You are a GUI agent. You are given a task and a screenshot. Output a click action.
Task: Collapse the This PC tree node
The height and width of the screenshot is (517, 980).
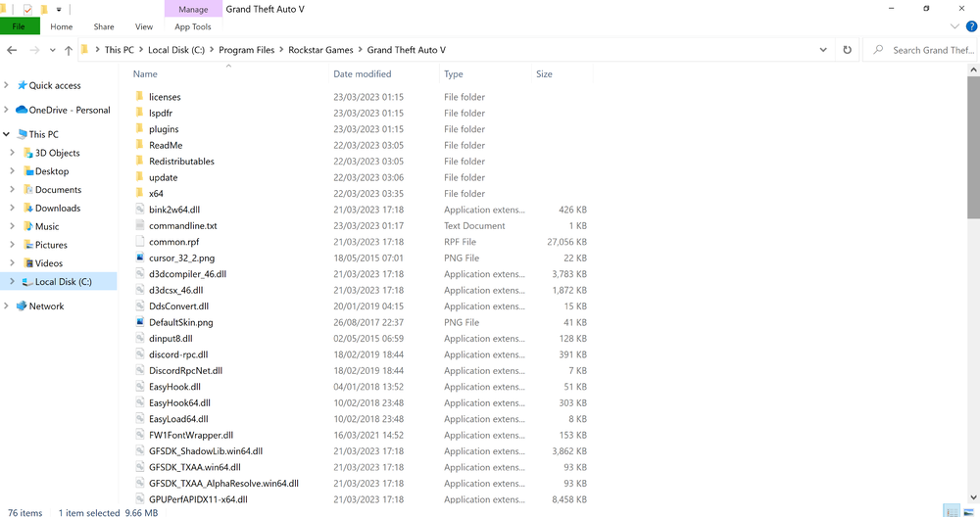[6, 133]
